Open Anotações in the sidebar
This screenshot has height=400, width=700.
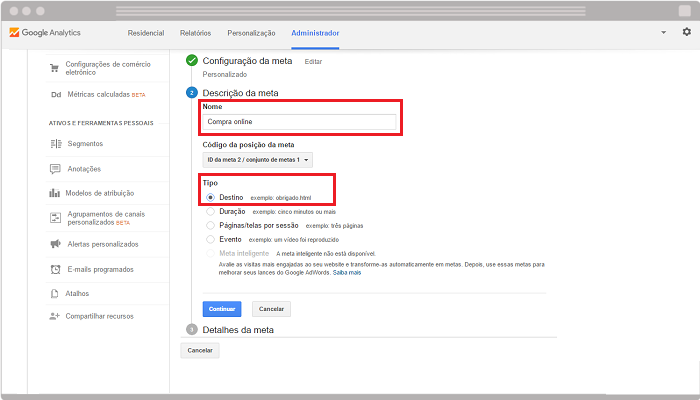(x=84, y=169)
